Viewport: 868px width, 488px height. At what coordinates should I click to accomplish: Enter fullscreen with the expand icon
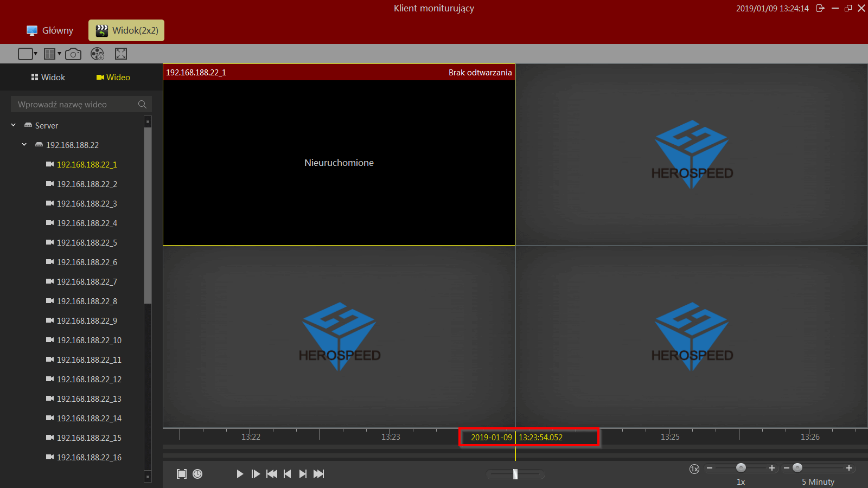[121, 54]
